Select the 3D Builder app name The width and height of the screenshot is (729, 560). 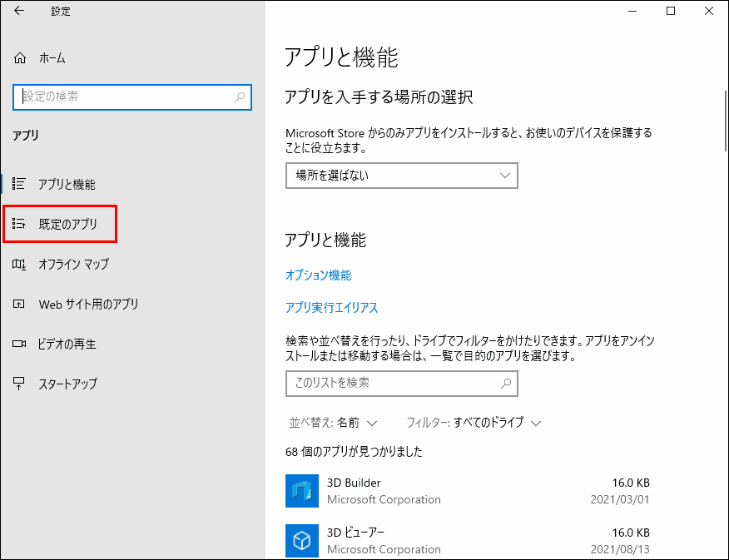[354, 483]
